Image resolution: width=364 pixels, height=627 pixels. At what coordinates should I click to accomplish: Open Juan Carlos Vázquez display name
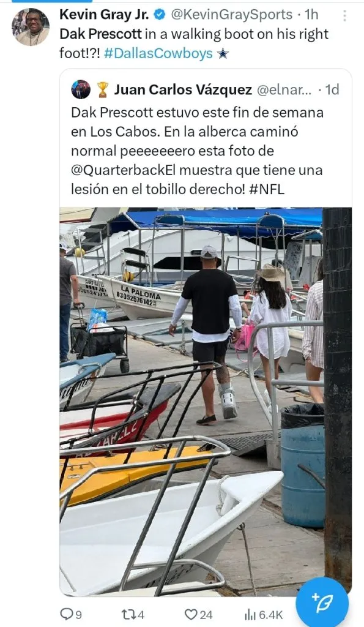(183, 89)
